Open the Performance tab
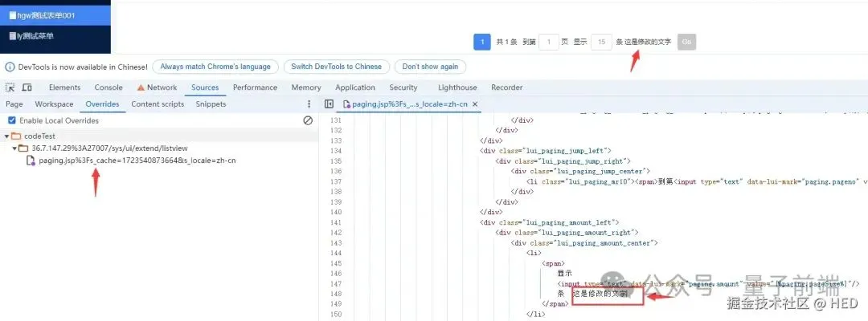 pyautogui.click(x=256, y=87)
